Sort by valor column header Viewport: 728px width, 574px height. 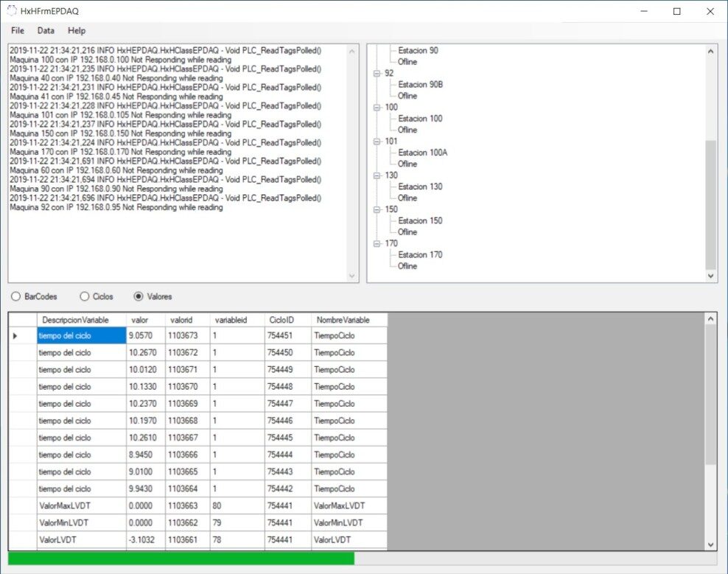[145, 320]
